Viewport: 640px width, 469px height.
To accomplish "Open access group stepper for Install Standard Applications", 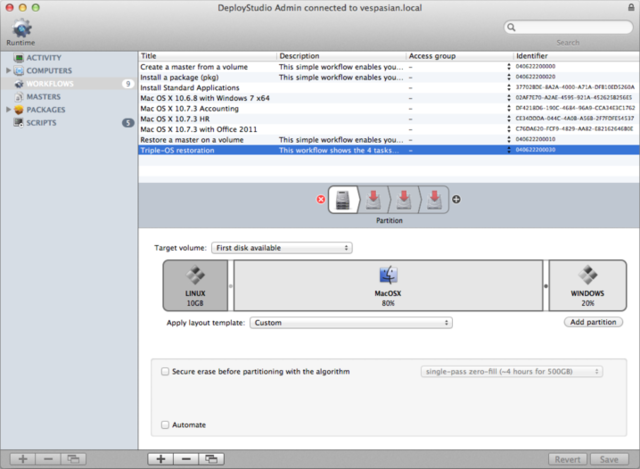I will [x=509, y=87].
